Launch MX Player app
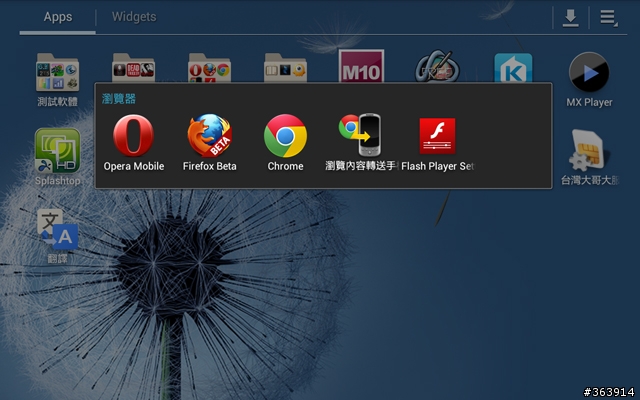This screenshot has height=400, width=640. 589,73
